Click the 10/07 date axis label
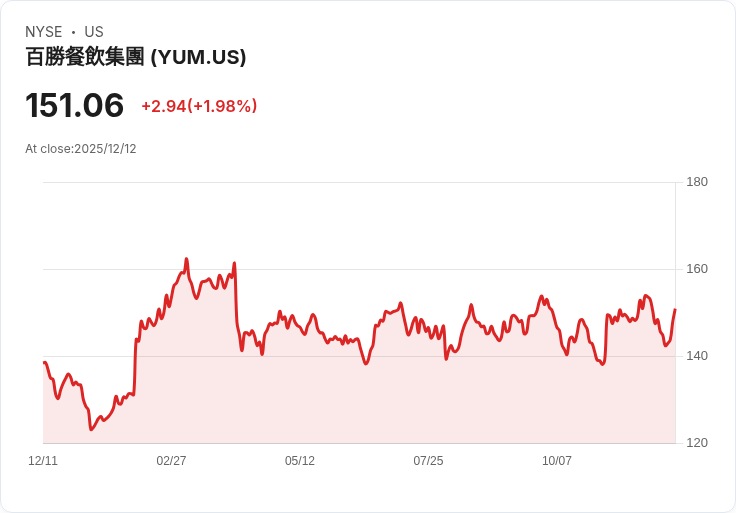Image resolution: width=736 pixels, height=513 pixels. pyautogui.click(x=557, y=460)
